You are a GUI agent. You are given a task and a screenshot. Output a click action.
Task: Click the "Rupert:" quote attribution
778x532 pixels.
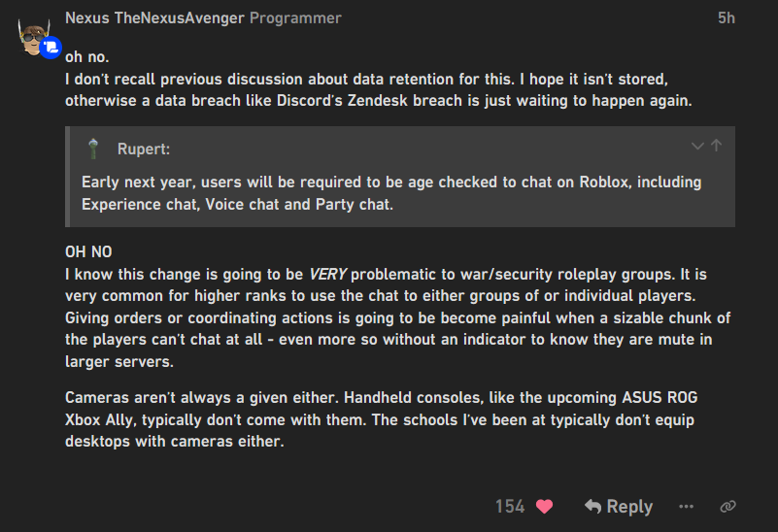142,149
